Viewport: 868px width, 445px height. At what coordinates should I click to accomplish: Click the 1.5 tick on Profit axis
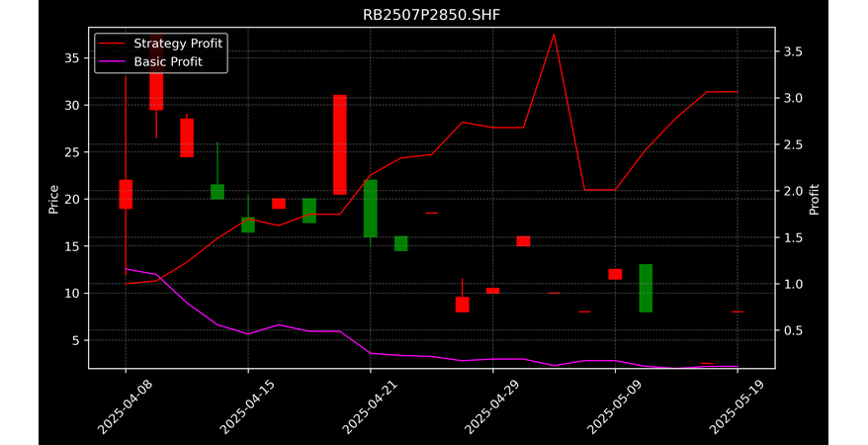click(x=793, y=237)
